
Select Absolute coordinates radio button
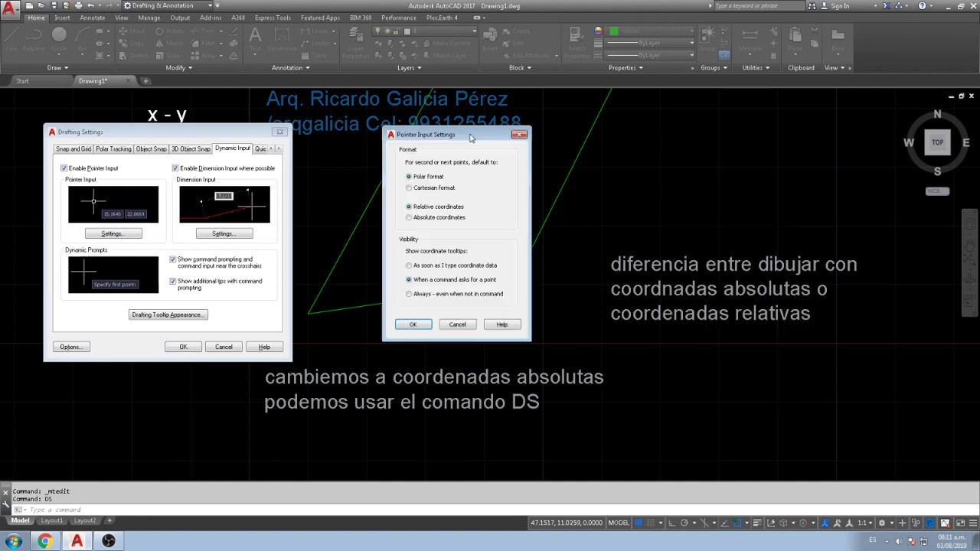click(409, 217)
